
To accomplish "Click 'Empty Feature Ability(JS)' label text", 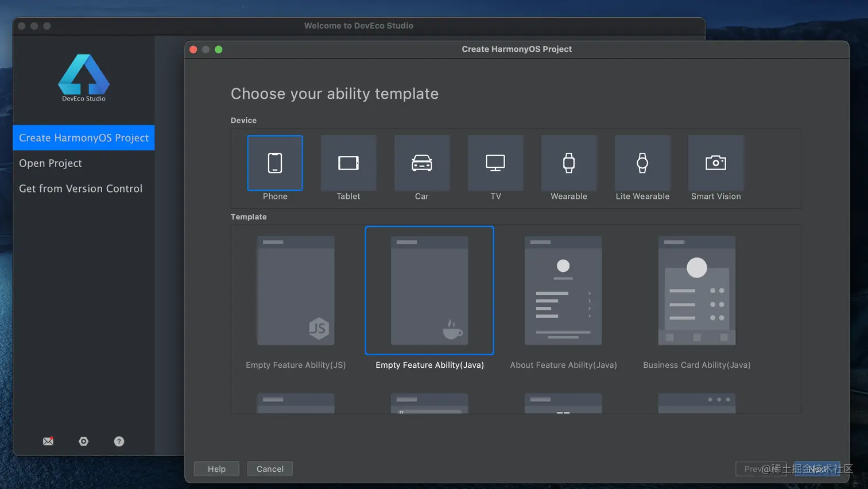I will point(296,365).
